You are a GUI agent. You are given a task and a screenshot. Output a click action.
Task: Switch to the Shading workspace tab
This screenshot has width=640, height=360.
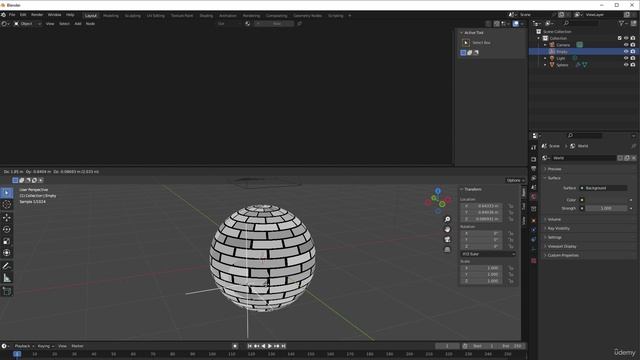click(206, 16)
